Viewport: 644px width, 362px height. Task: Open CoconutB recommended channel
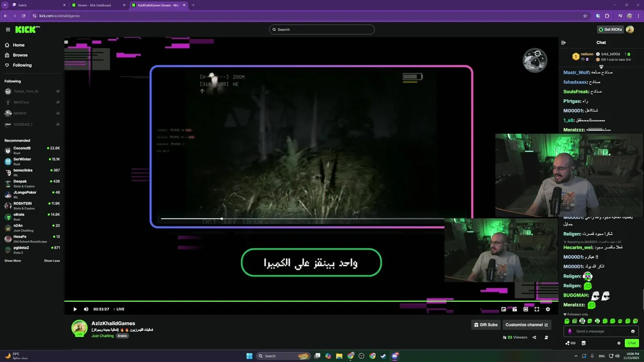(32, 150)
